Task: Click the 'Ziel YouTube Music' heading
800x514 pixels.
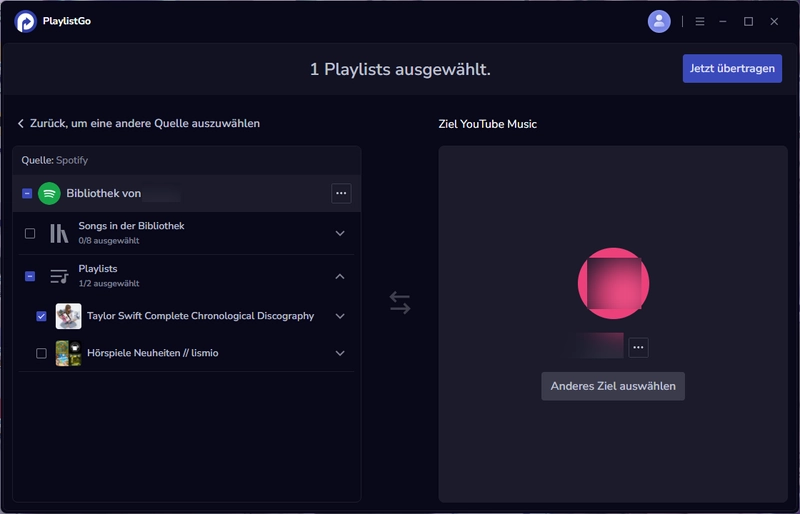Action: (x=487, y=124)
